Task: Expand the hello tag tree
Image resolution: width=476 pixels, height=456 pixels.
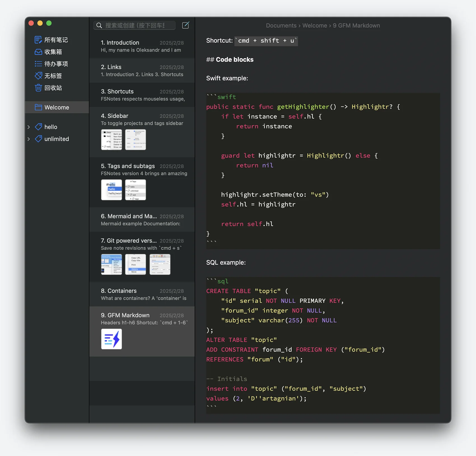Action: click(29, 127)
